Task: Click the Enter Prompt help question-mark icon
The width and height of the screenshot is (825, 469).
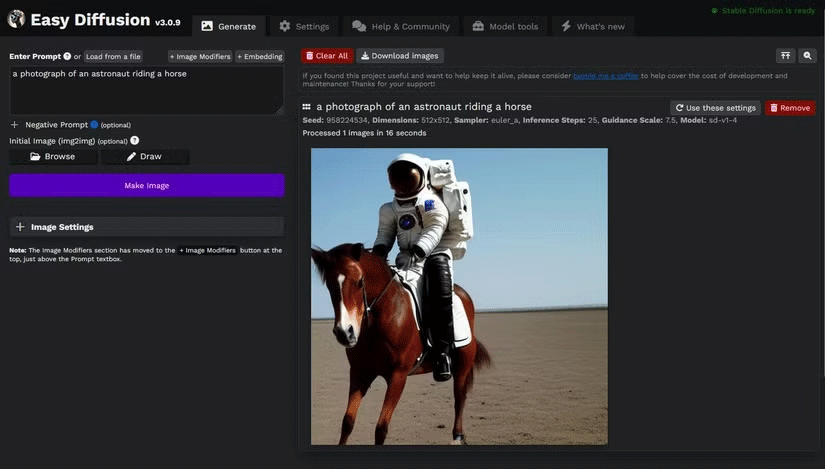Action: (67, 56)
